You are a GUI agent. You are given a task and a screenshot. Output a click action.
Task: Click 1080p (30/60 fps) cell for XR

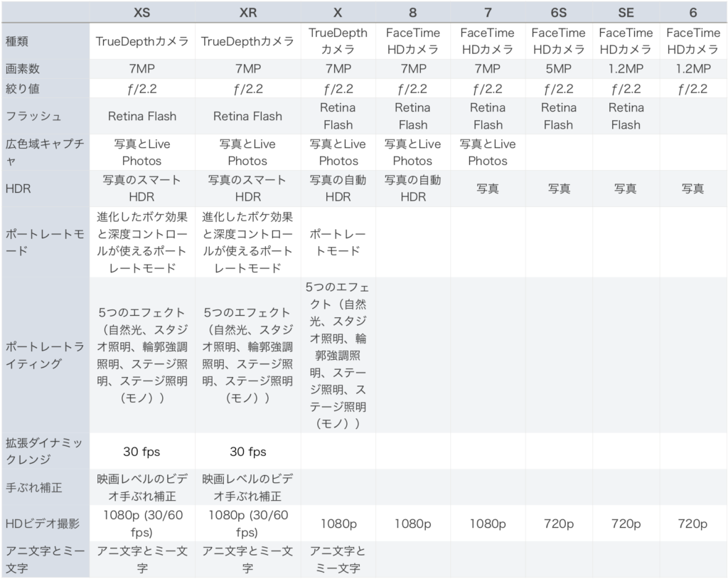point(248,524)
